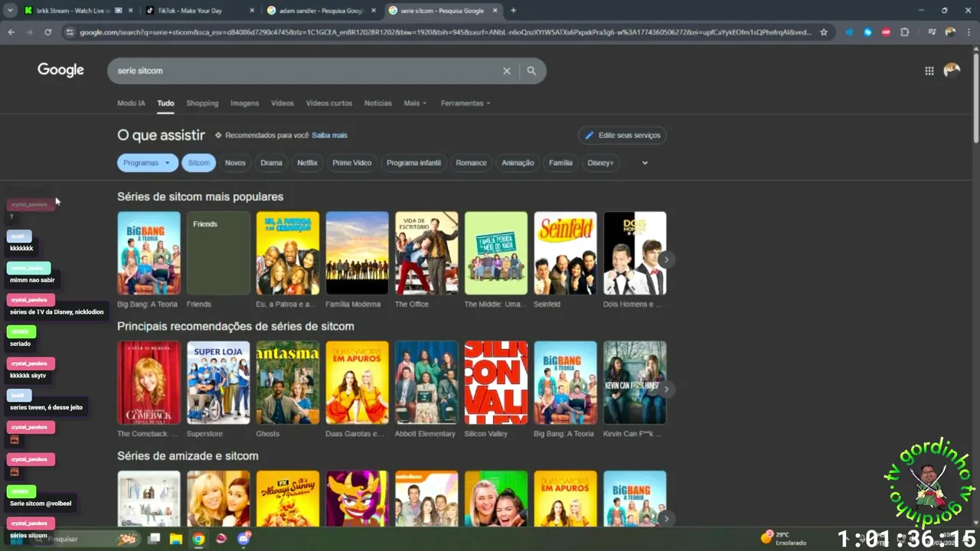
Task: Open a new browser tab with plus icon
Action: pos(513,11)
